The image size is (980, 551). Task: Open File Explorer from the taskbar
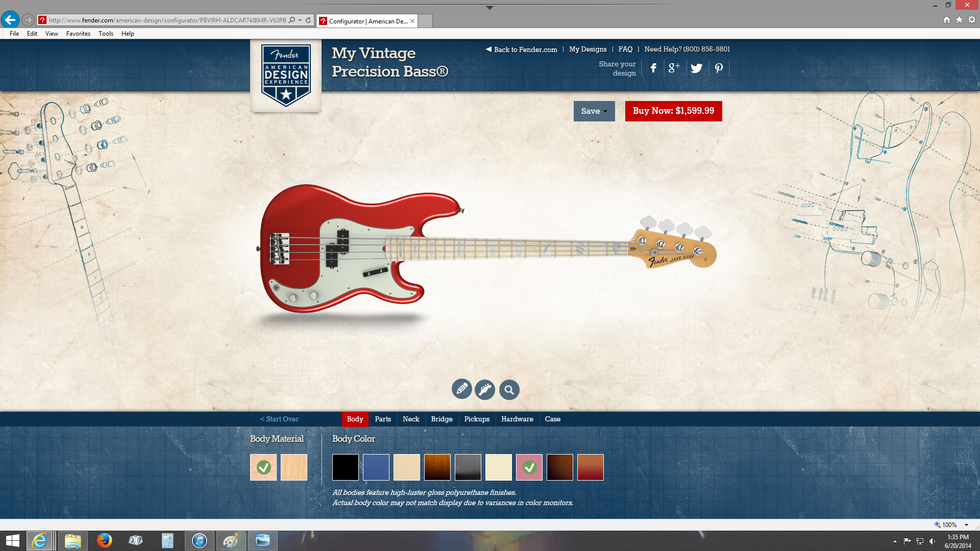72,541
